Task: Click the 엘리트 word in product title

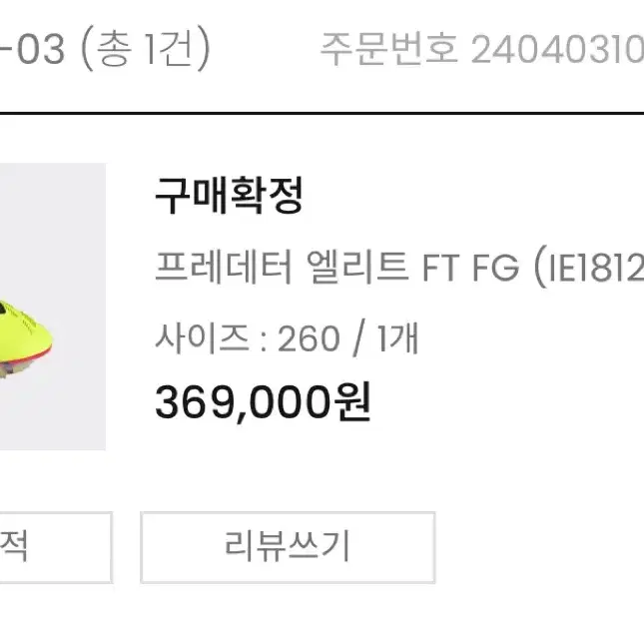Action: coord(356,267)
